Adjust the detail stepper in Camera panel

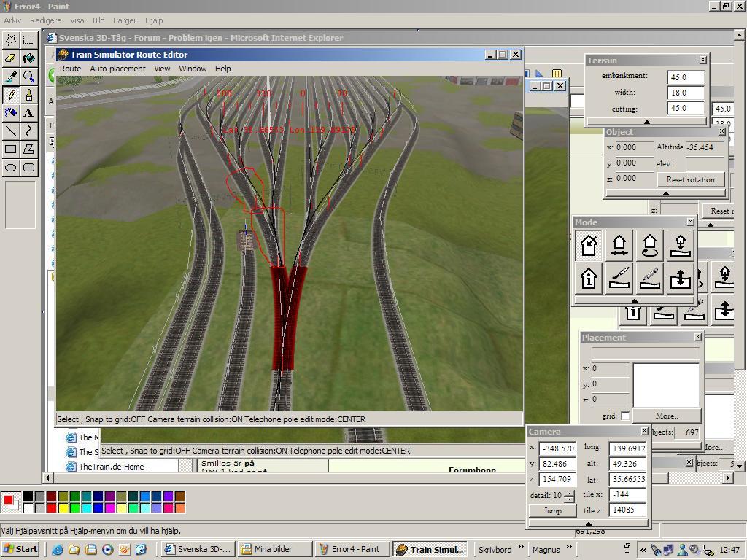click(569, 496)
